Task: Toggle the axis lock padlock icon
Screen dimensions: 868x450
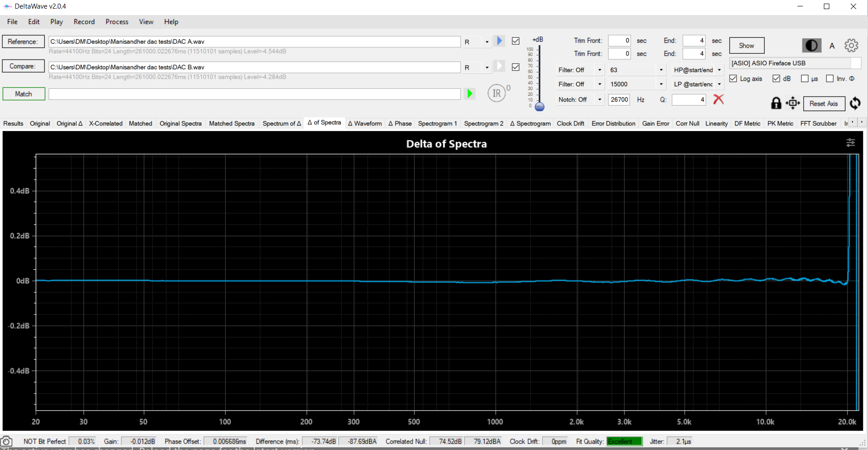Action: pyautogui.click(x=776, y=103)
